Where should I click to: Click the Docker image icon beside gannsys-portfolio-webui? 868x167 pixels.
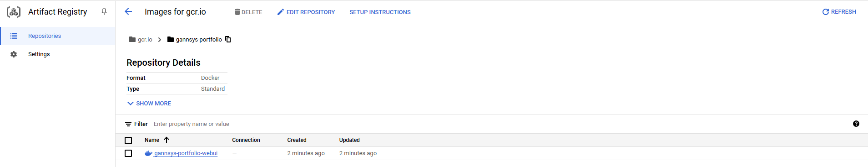pyautogui.click(x=148, y=153)
